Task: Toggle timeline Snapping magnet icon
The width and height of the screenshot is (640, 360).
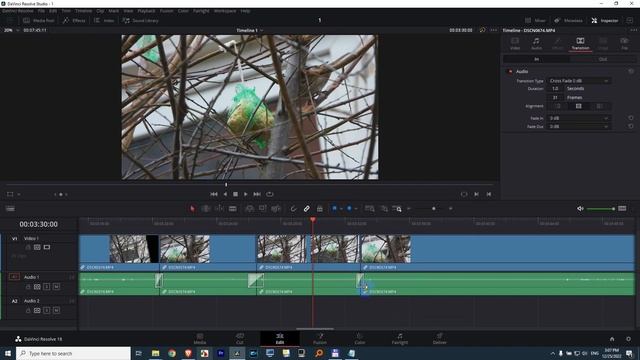Action: (x=293, y=209)
